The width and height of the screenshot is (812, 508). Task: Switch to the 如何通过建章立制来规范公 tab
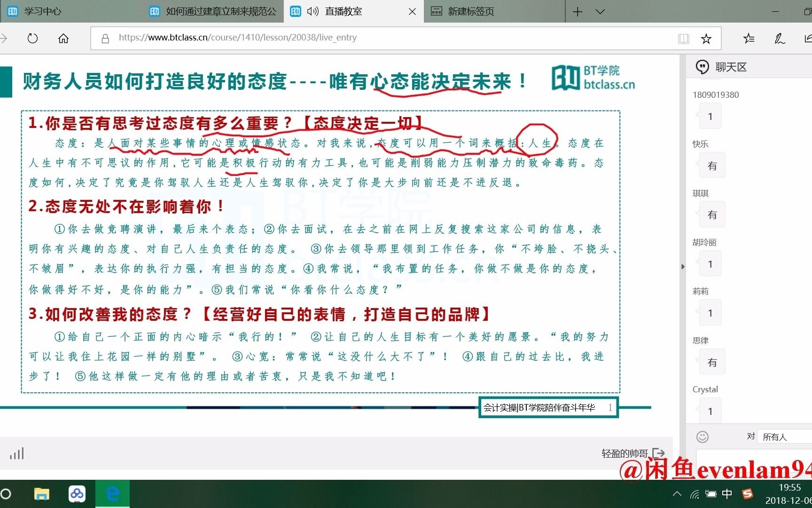212,11
